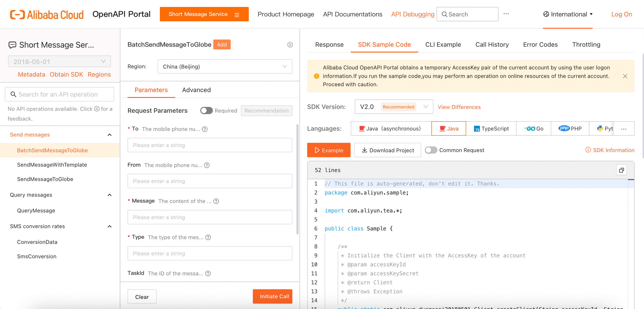
Task: Enable the Common Request switch
Action: [431, 150]
